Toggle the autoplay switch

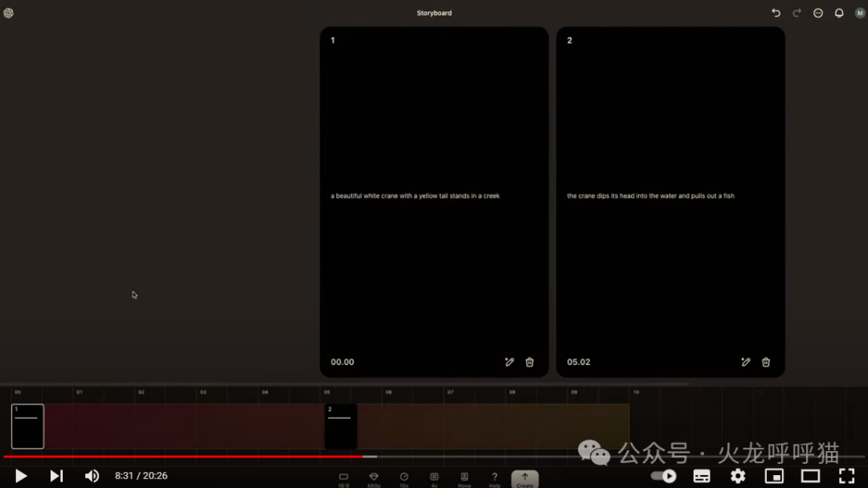(x=663, y=476)
